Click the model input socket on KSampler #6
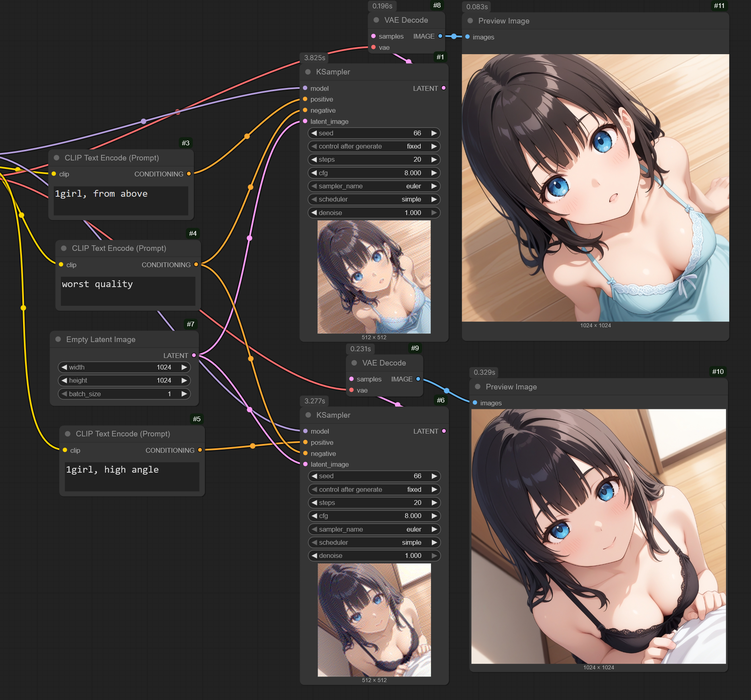 [306, 431]
